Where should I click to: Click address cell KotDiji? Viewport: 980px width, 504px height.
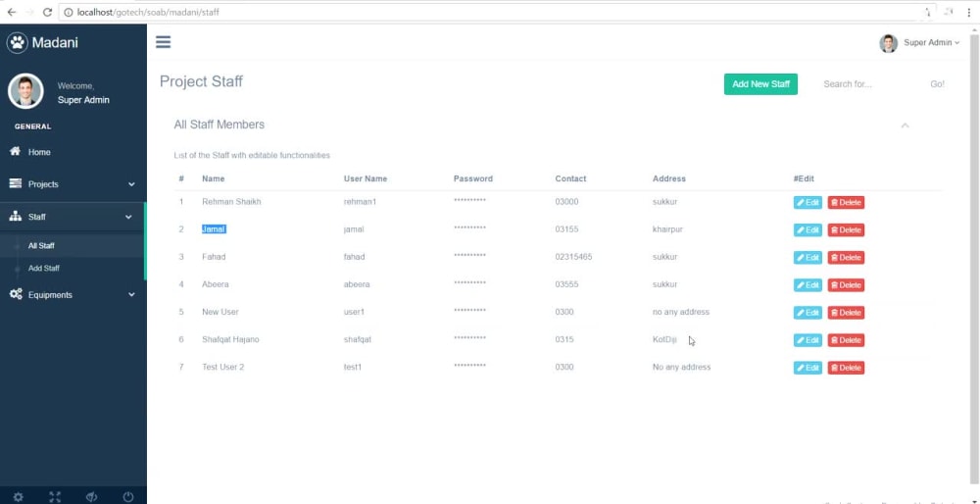(664, 339)
